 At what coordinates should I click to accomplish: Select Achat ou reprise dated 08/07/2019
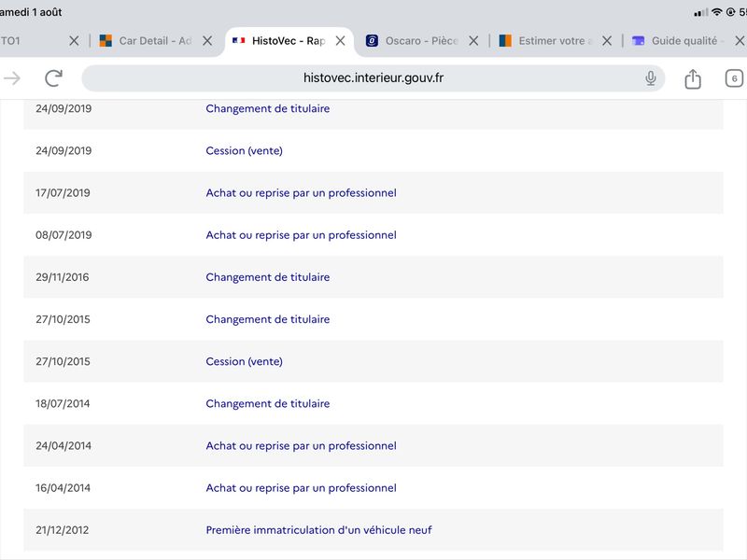pyautogui.click(x=301, y=235)
